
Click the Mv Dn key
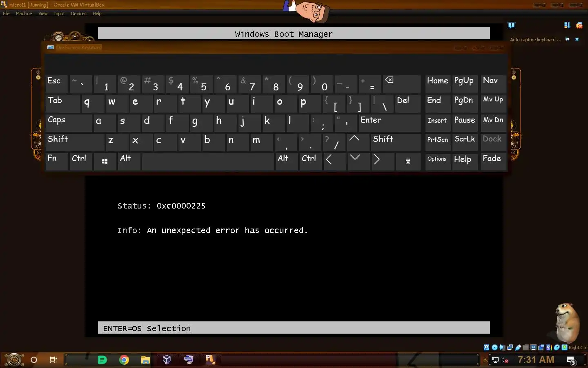tap(493, 123)
